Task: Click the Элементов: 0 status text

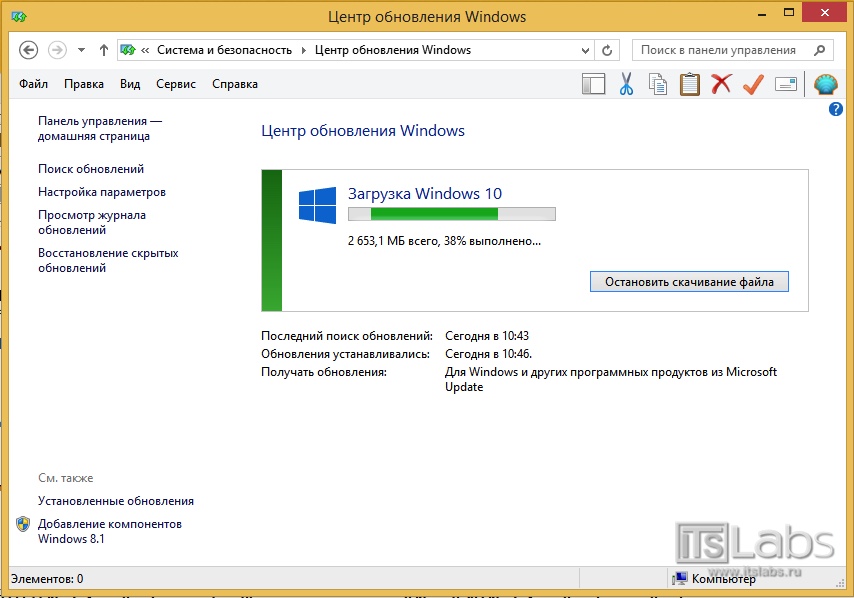Action: coord(47,578)
